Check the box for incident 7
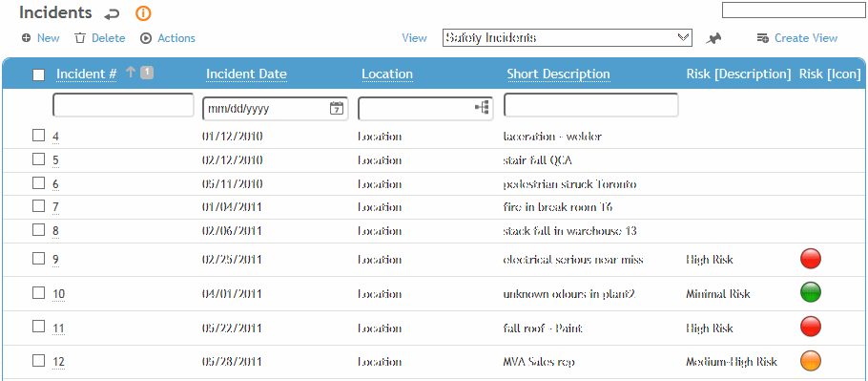Image resolution: width=868 pixels, height=381 pixels. click(x=38, y=206)
